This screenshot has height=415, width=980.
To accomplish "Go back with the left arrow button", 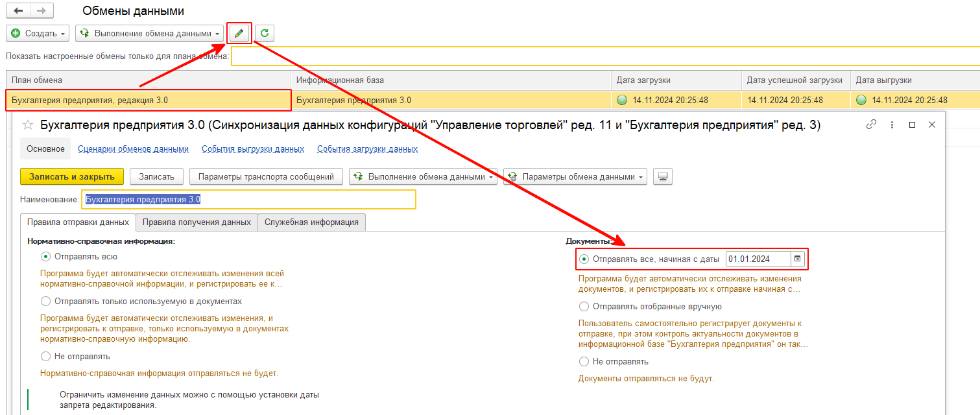I will click(x=18, y=11).
